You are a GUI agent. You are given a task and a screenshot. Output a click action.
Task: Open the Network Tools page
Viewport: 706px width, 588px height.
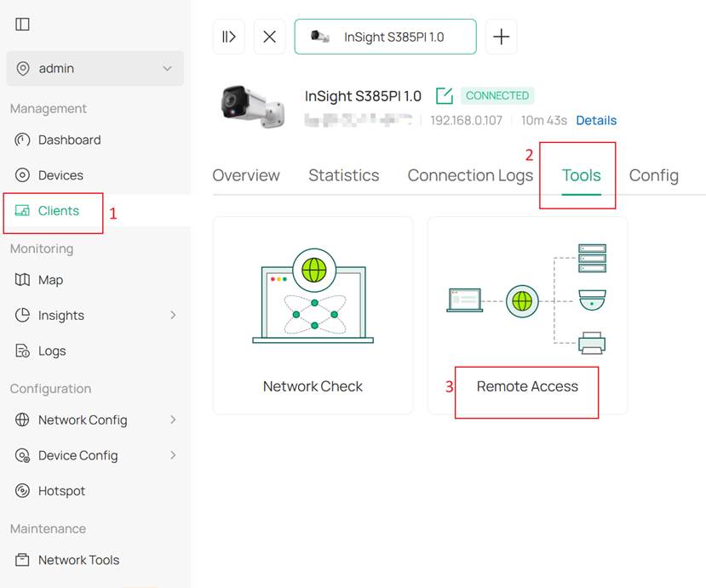point(77,559)
